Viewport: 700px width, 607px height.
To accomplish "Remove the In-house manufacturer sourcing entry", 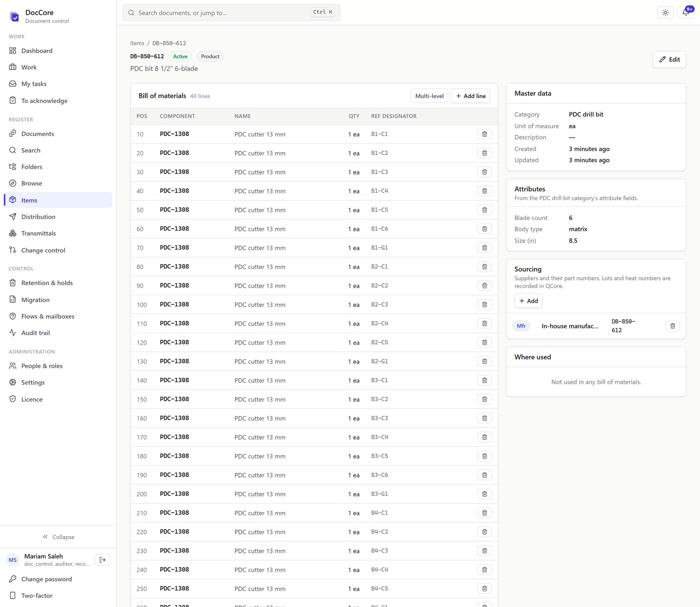I will (x=672, y=326).
